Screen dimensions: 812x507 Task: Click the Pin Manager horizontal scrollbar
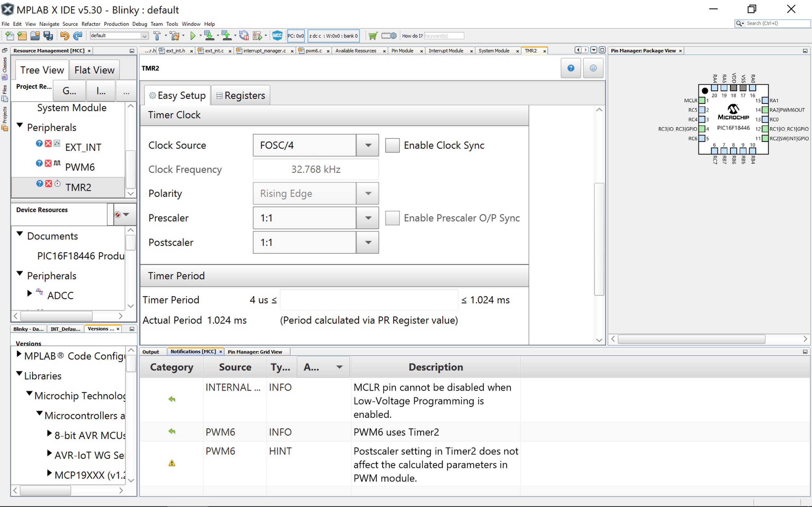coord(691,339)
